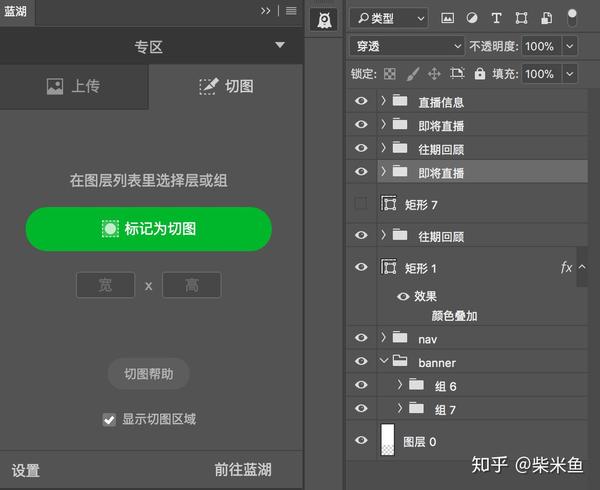Viewport: 600px width, 490px height.
Task: Click the 标记为切图 button
Action: pos(148,229)
